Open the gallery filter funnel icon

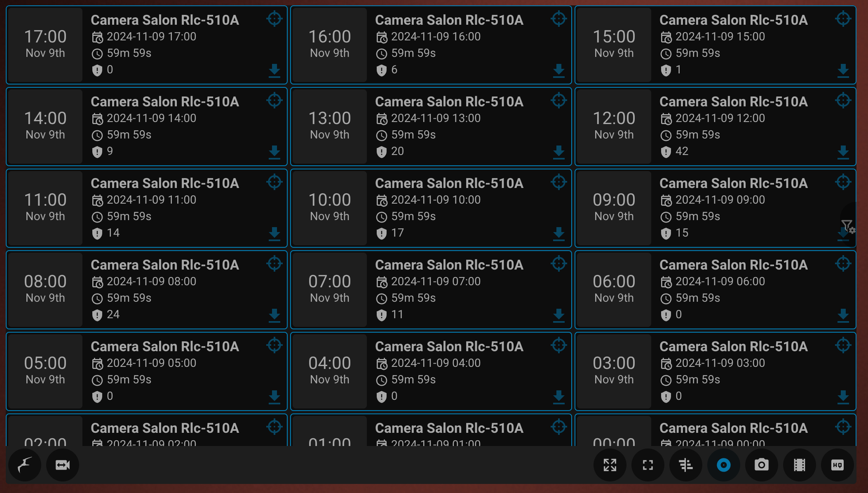848,226
